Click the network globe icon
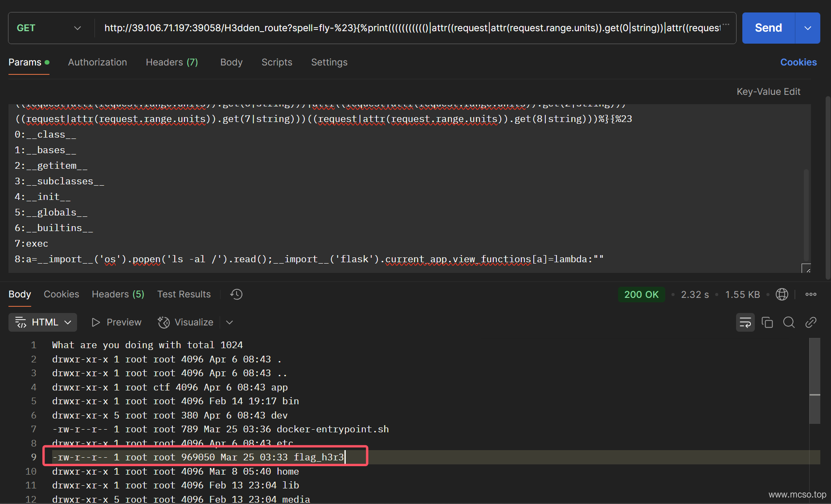Image resolution: width=831 pixels, height=504 pixels. click(x=782, y=294)
